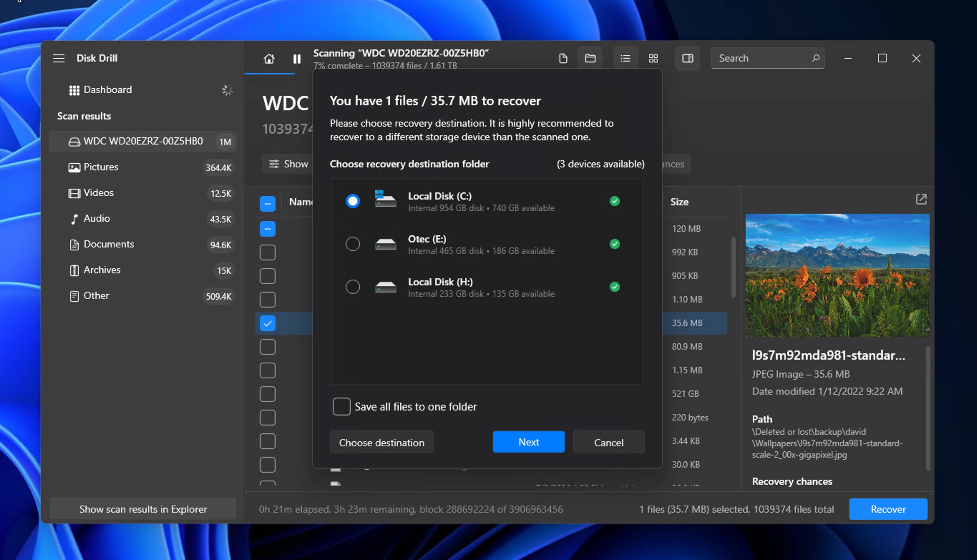
Task: Click the Videos film icon in sidebar
Action: [x=74, y=193]
